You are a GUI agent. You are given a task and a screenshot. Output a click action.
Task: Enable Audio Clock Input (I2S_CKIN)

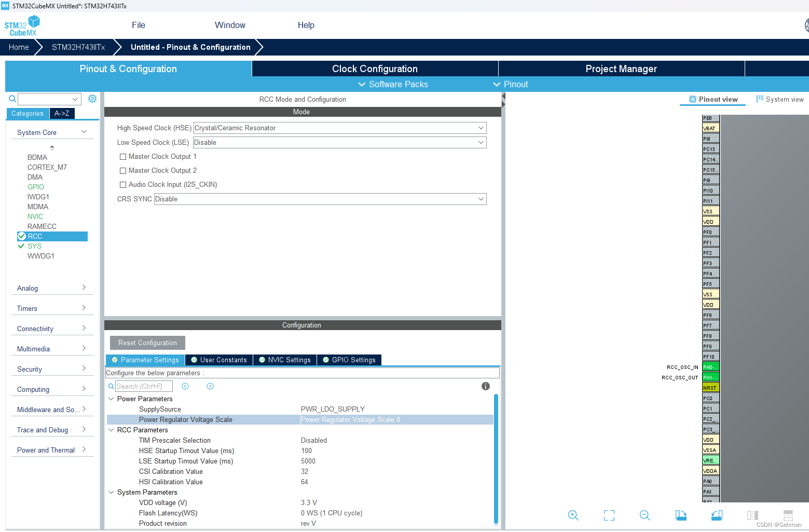pyautogui.click(x=123, y=185)
